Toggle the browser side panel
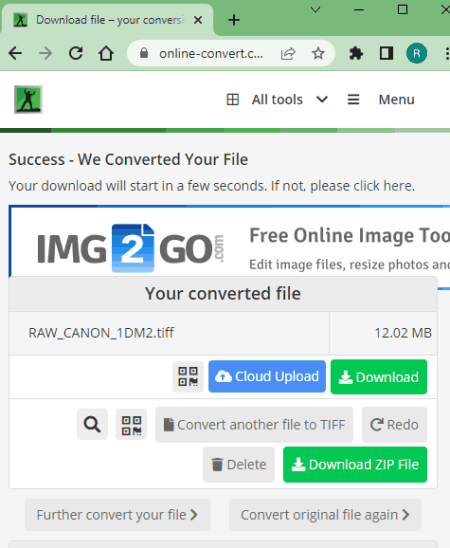Viewport: 450px width, 548px height. point(386,53)
